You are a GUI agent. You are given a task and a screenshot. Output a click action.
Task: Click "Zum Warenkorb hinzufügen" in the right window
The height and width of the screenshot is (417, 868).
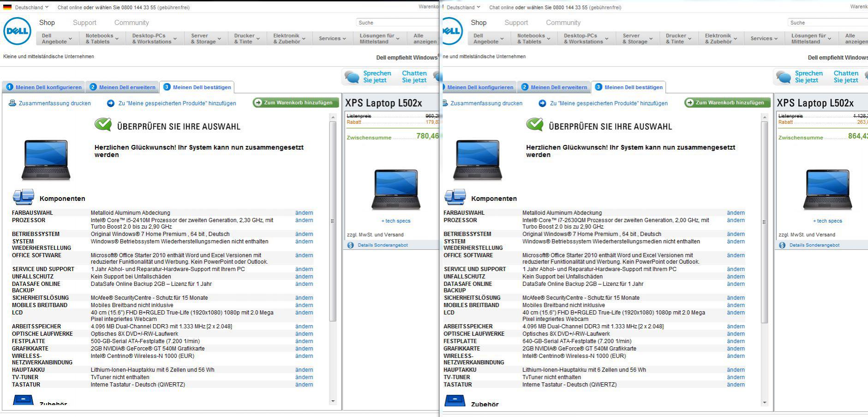(x=727, y=103)
